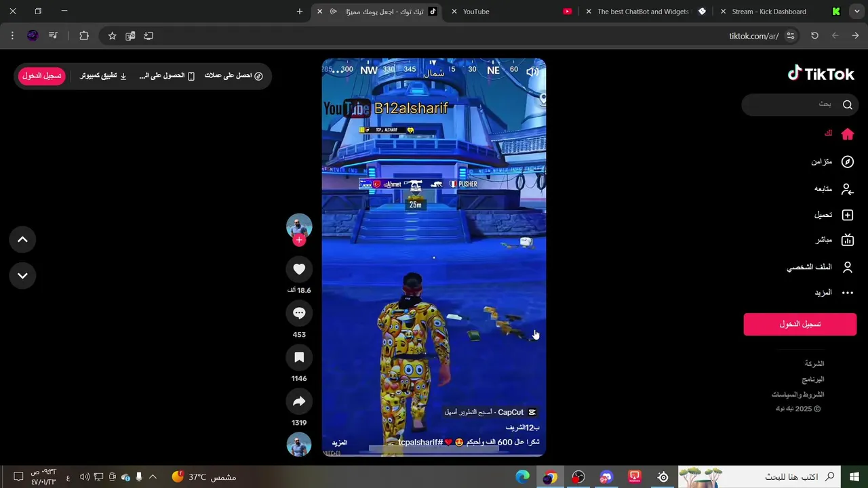The image size is (868, 488).
Task: Open the sound disc avatar below share
Action: pos(299,445)
